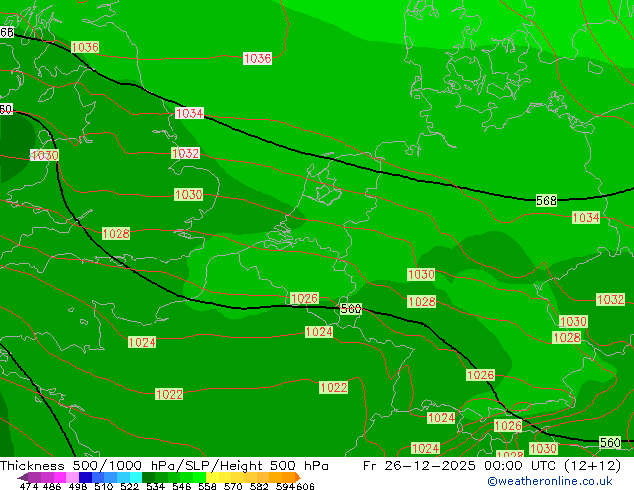634x490 pixels.
Task: Pick the bright magenta legend swatch
Action: [x=60, y=477]
